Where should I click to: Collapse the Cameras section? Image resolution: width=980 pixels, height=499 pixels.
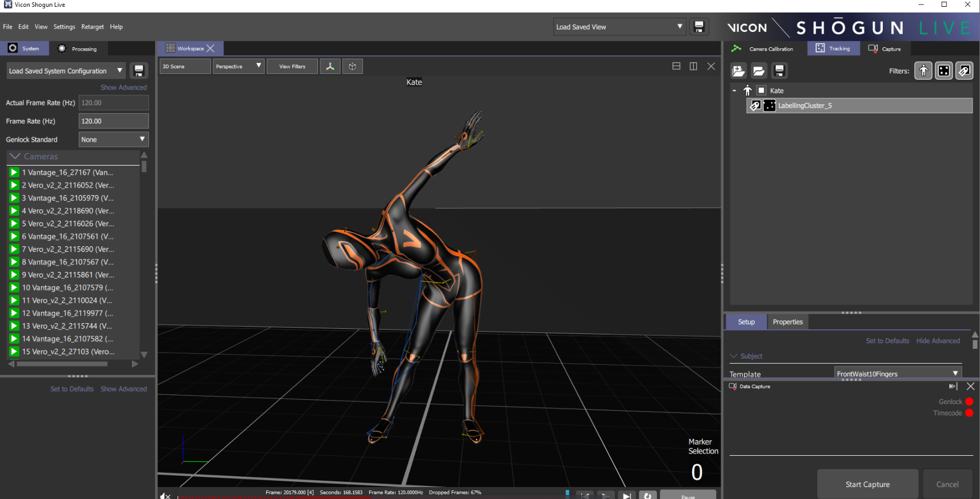tap(15, 156)
